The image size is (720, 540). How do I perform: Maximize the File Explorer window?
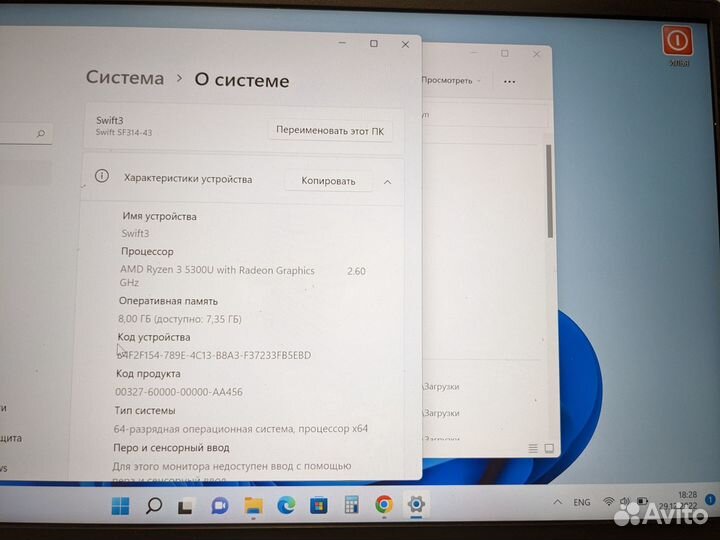[x=505, y=53]
